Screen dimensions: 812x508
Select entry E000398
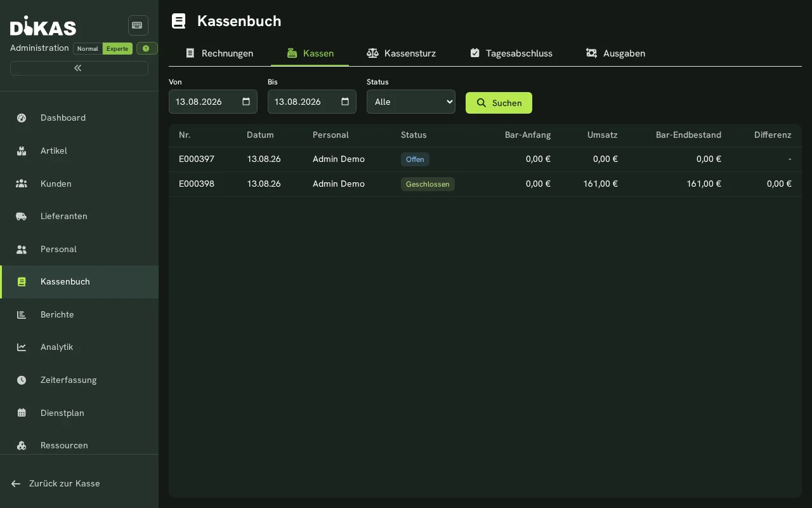[485, 184]
